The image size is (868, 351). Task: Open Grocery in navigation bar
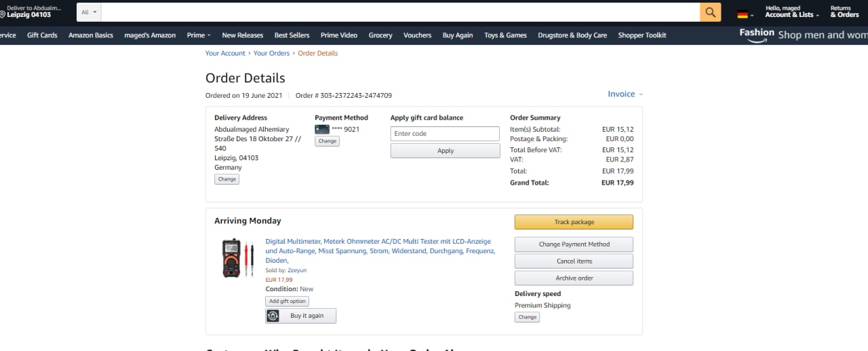click(x=380, y=35)
